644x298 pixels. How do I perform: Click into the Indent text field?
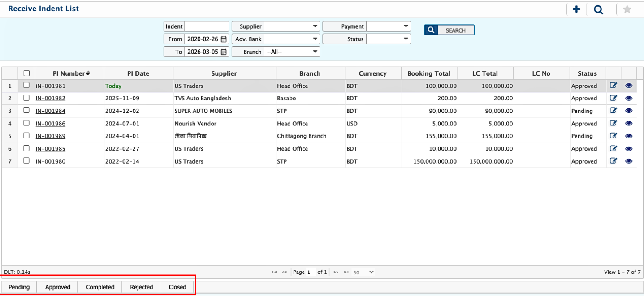coord(207,26)
